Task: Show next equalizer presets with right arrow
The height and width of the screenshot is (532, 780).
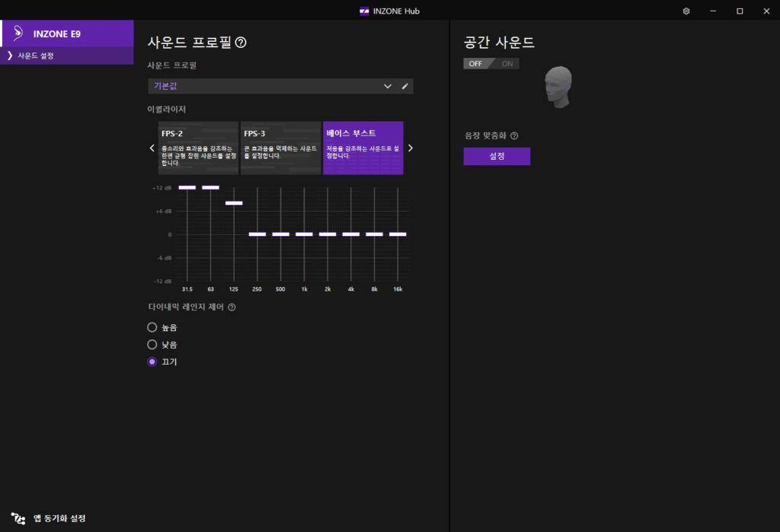Action: (x=411, y=148)
